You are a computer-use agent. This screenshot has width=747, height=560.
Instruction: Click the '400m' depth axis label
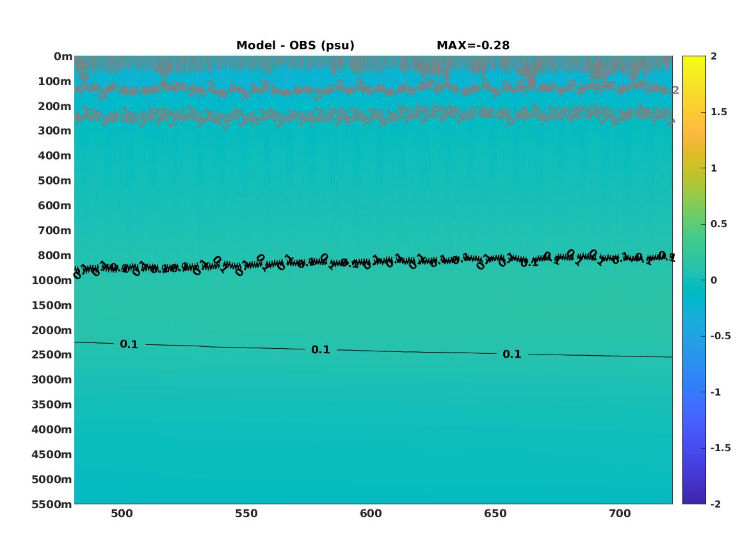point(55,156)
